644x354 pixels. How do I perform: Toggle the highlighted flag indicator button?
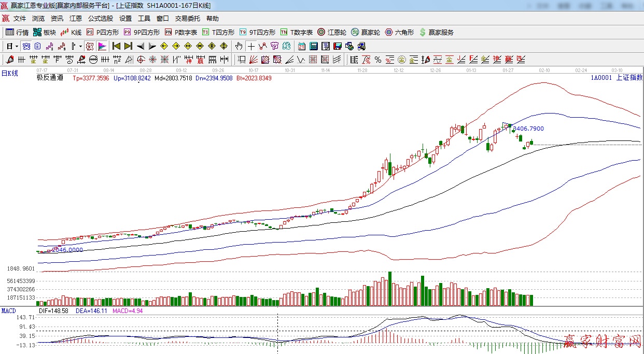[x=102, y=46]
